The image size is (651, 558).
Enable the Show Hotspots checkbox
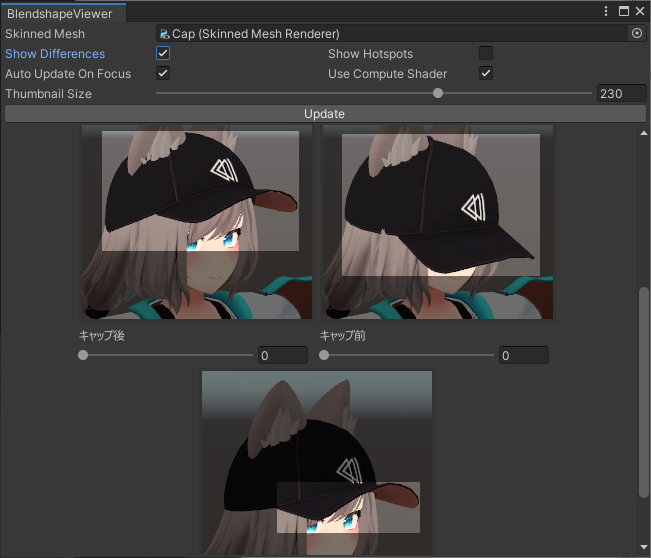point(486,53)
